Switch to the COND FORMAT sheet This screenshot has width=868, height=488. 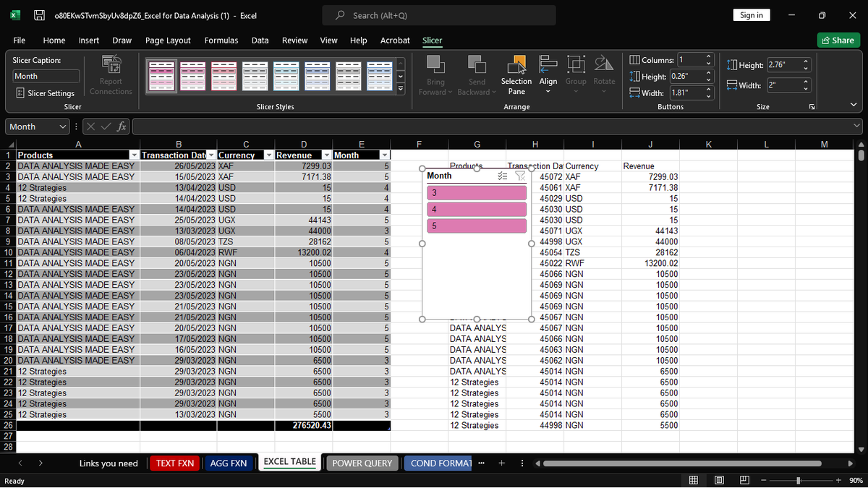pos(439,463)
